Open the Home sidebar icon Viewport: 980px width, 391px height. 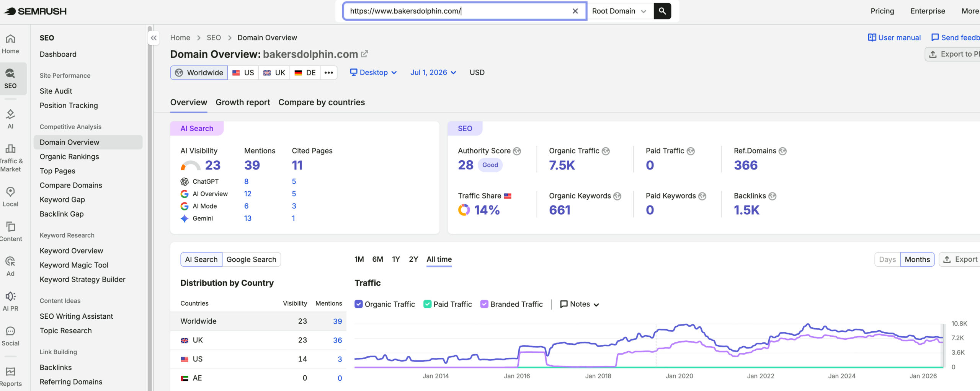click(x=10, y=44)
